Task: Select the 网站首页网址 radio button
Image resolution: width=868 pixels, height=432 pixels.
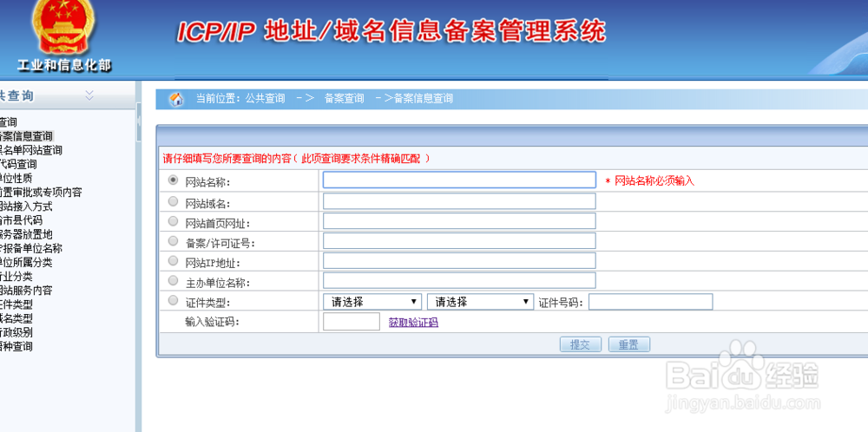Action: [174, 221]
